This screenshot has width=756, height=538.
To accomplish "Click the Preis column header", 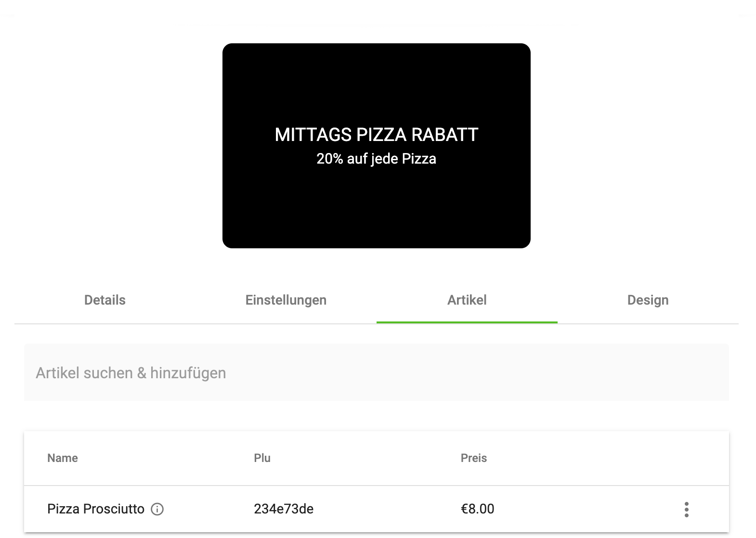I will 474,458.
